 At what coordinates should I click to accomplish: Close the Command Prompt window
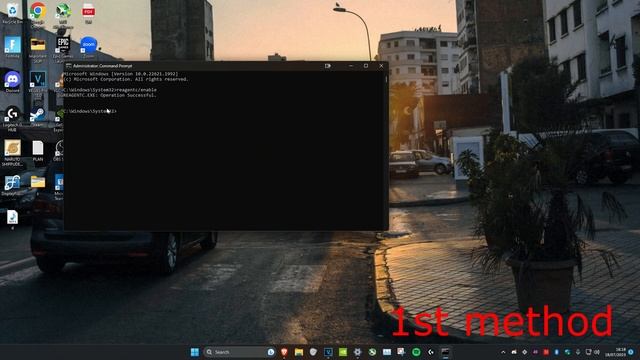[382, 66]
